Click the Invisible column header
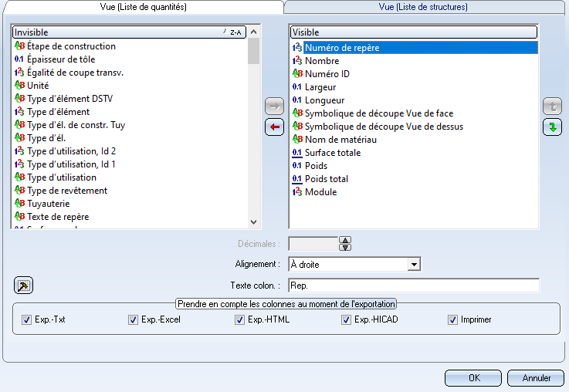This screenshot has width=569, height=392. pyautogui.click(x=129, y=32)
